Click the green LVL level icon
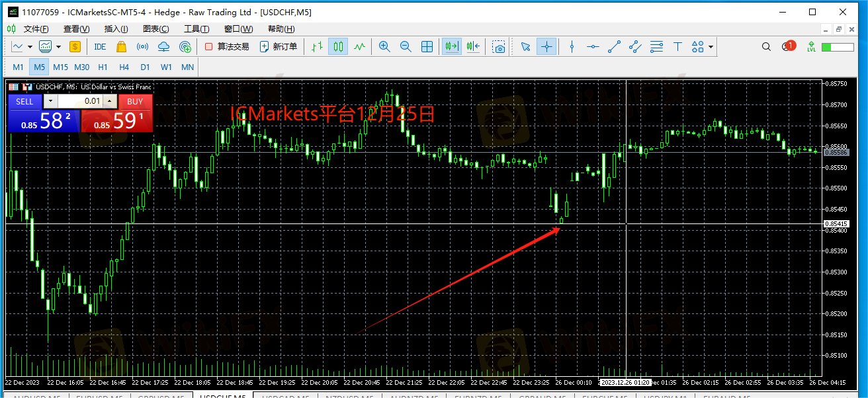The image size is (868, 398). (x=810, y=46)
